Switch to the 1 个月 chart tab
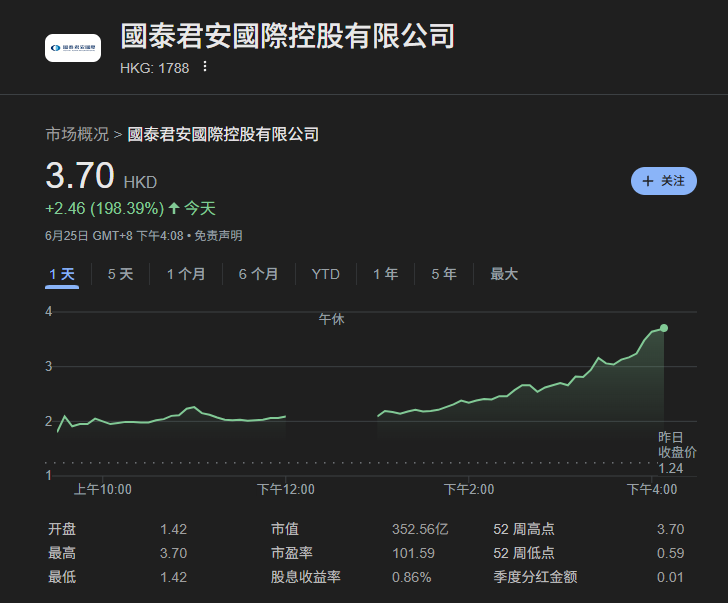 point(186,274)
